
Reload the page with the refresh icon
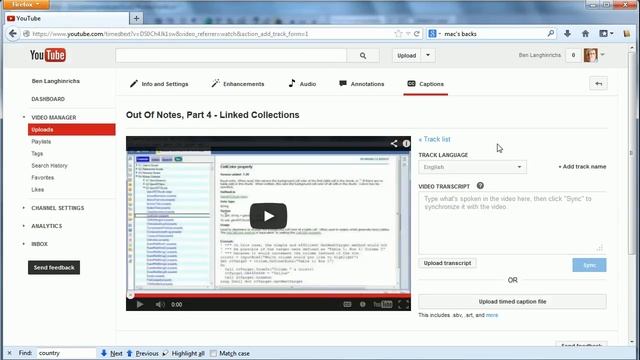pyautogui.click(x=417, y=34)
